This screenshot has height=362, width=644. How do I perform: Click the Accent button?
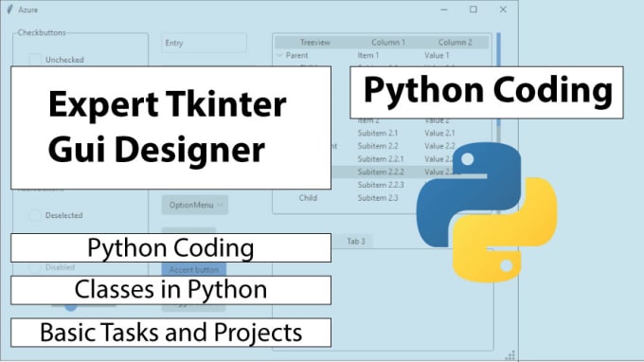193,269
